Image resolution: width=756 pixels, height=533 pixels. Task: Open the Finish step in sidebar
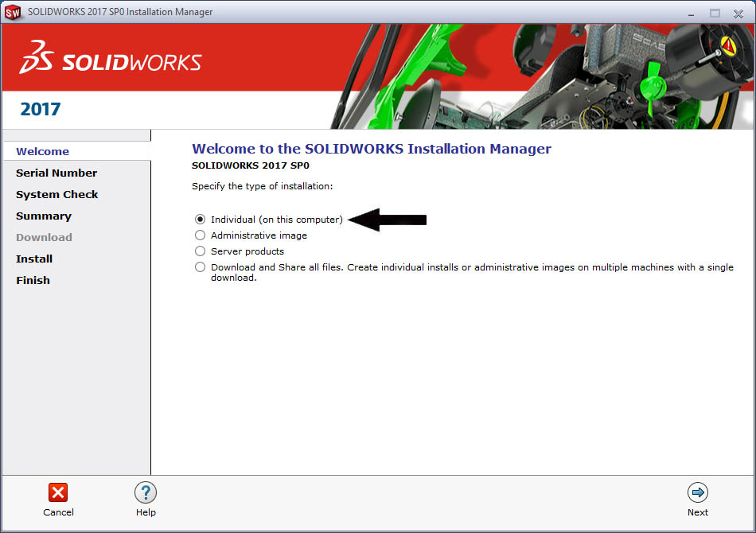(33, 281)
